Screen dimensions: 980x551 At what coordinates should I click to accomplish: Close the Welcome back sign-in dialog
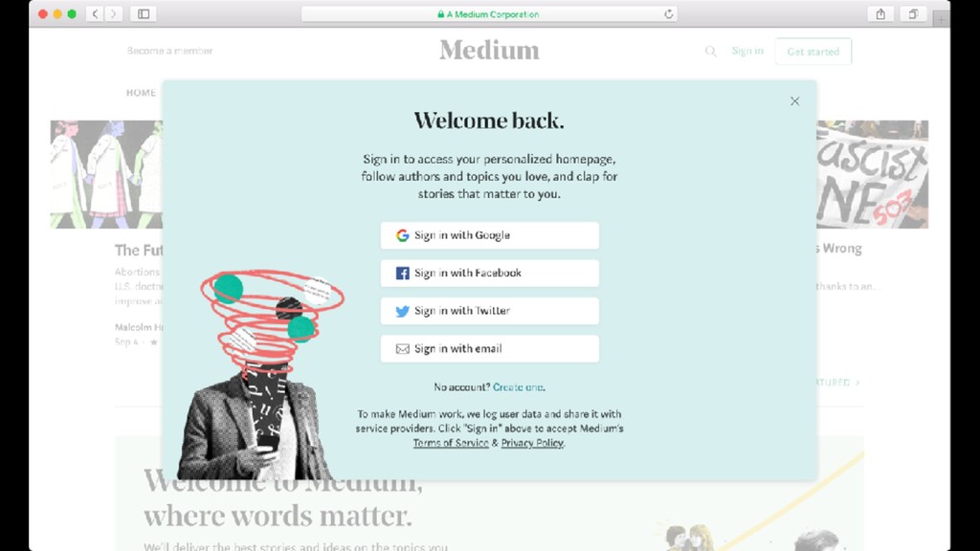tap(794, 101)
